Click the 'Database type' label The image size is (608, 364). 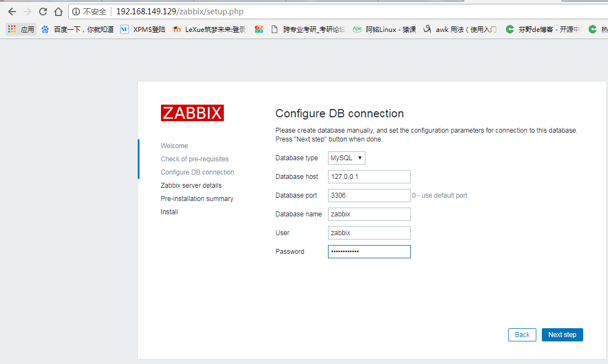click(x=297, y=158)
